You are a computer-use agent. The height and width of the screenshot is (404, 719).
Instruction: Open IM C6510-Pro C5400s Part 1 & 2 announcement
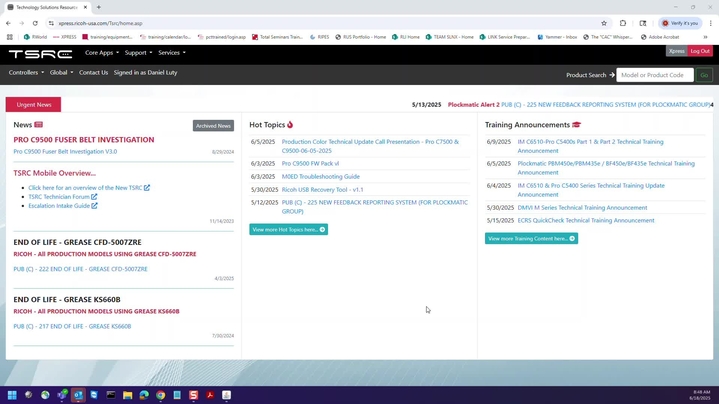coord(591,146)
